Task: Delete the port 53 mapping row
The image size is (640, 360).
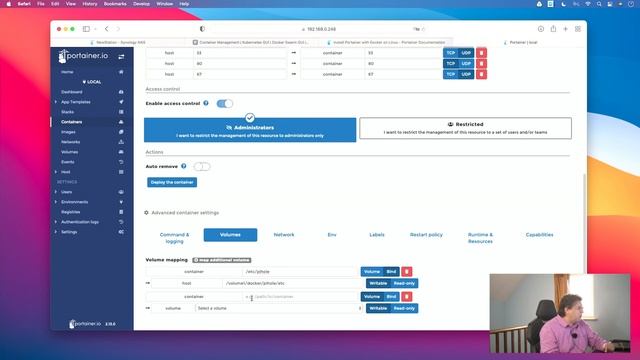Action: (481, 53)
